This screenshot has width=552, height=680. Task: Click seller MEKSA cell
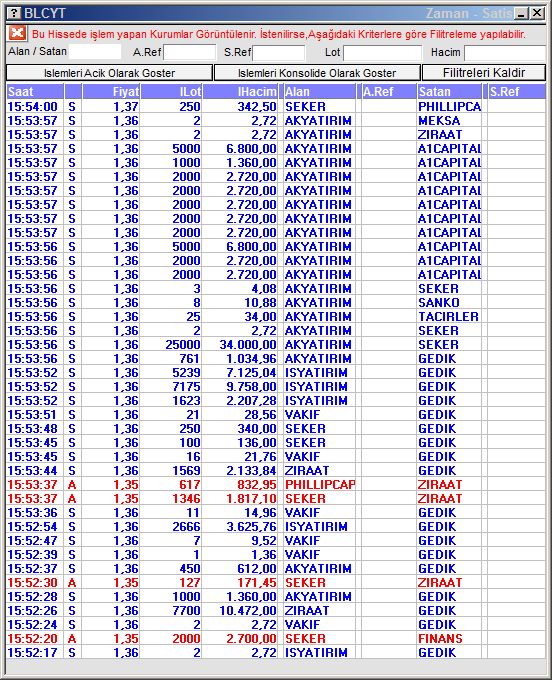point(449,121)
